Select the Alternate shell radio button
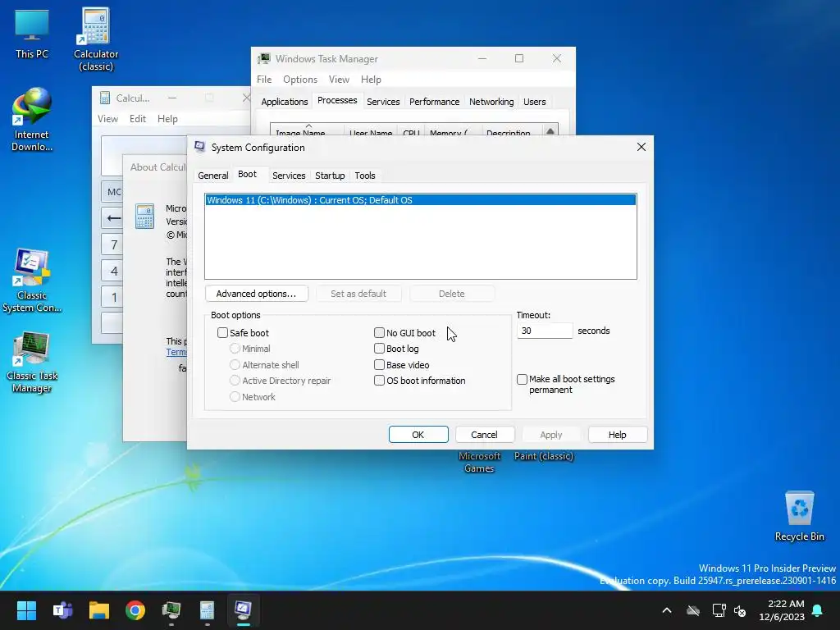Image resolution: width=840 pixels, height=630 pixels. 235,365
